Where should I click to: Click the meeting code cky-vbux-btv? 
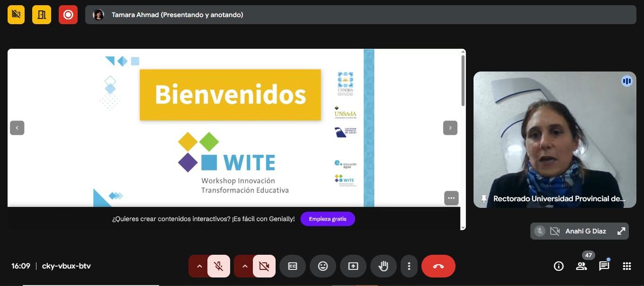tap(66, 266)
